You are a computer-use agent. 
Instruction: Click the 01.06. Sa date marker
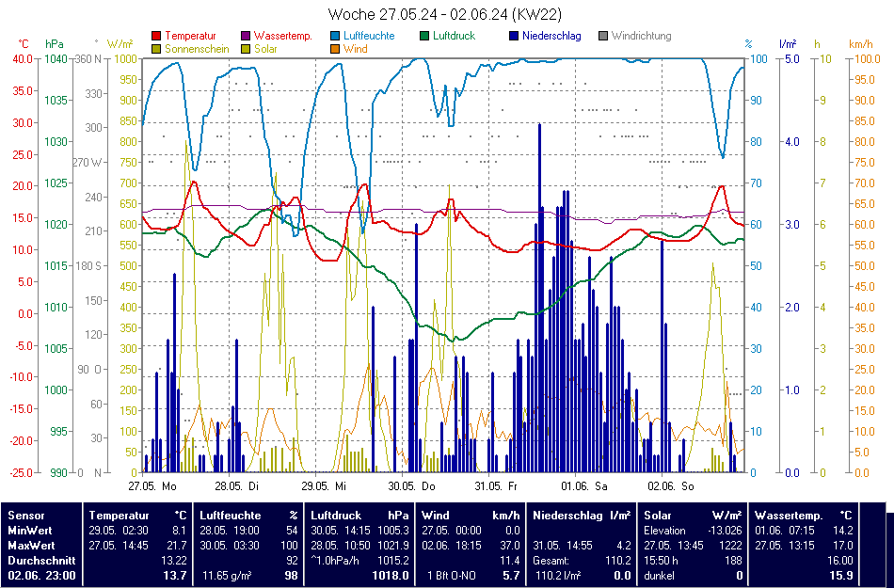pyautogui.click(x=584, y=486)
